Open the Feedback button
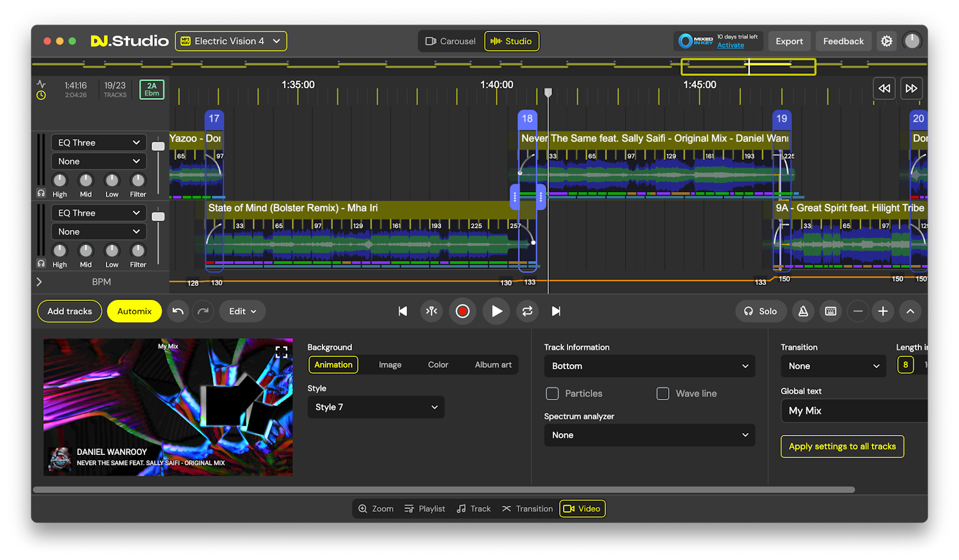 click(x=844, y=41)
